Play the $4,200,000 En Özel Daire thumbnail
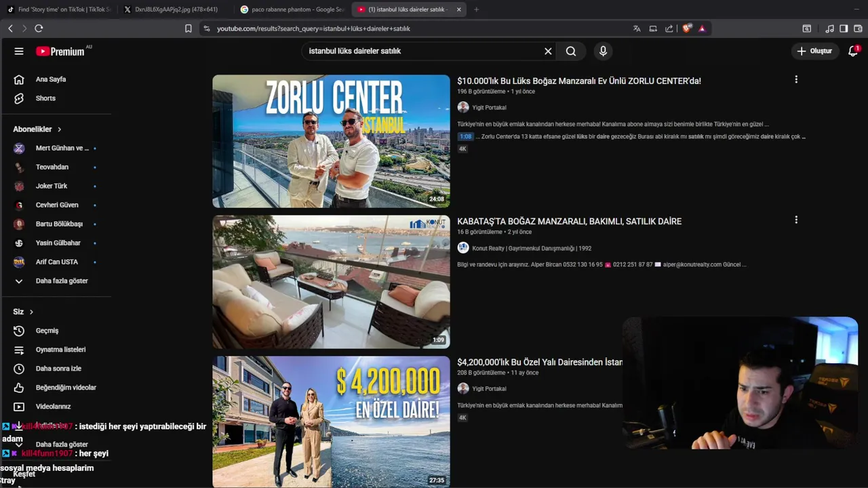Image resolution: width=868 pixels, height=488 pixels. point(331,422)
